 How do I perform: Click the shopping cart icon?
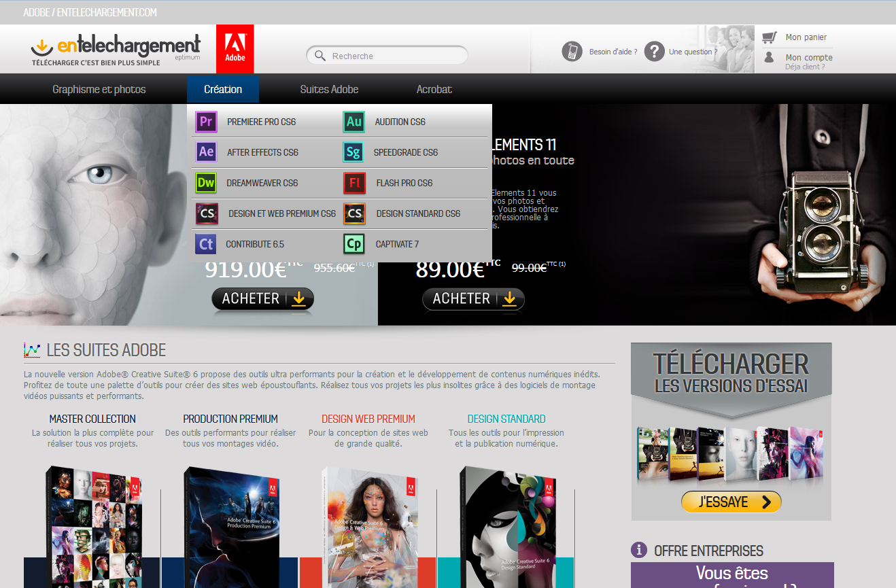coord(769,37)
